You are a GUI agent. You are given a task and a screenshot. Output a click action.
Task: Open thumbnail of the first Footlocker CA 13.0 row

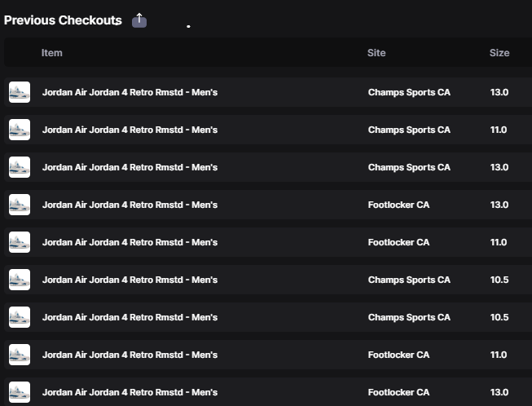(x=20, y=205)
